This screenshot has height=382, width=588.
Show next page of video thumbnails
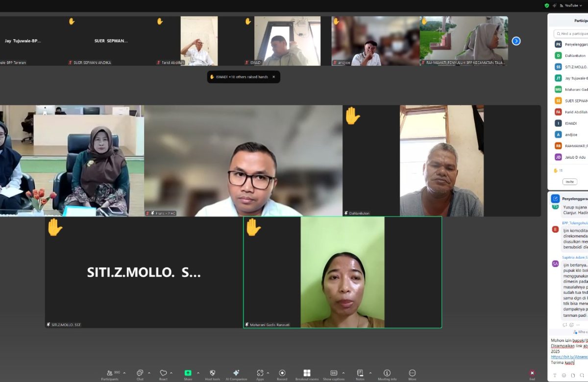(x=516, y=41)
